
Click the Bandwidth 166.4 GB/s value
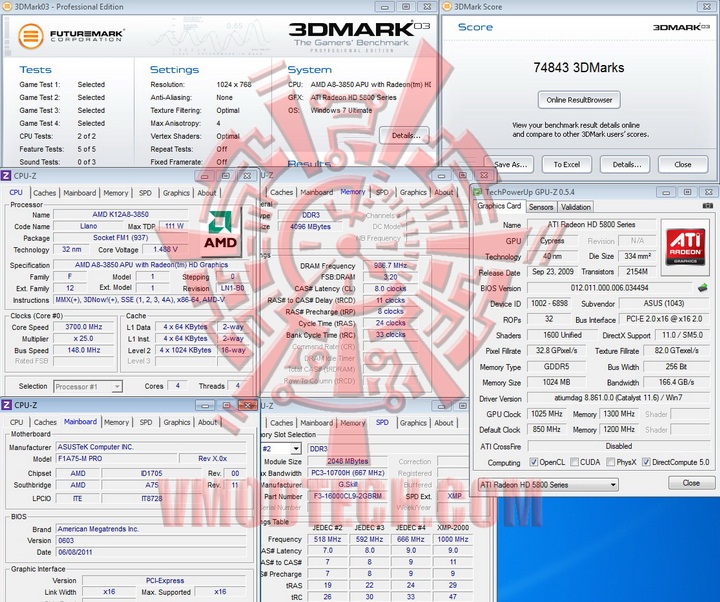pos(676,382)
